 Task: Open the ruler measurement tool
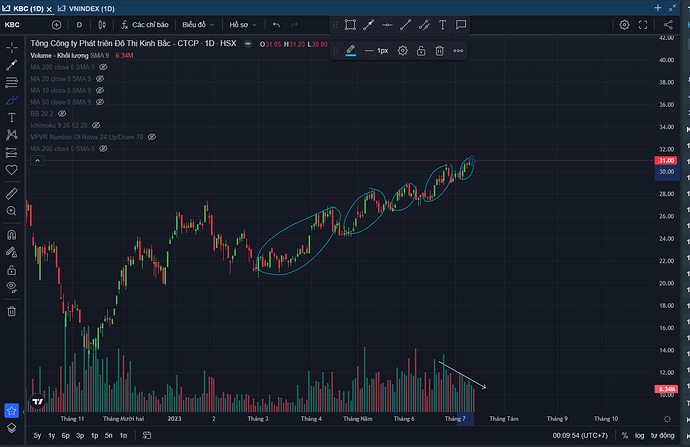click(12, 193)
